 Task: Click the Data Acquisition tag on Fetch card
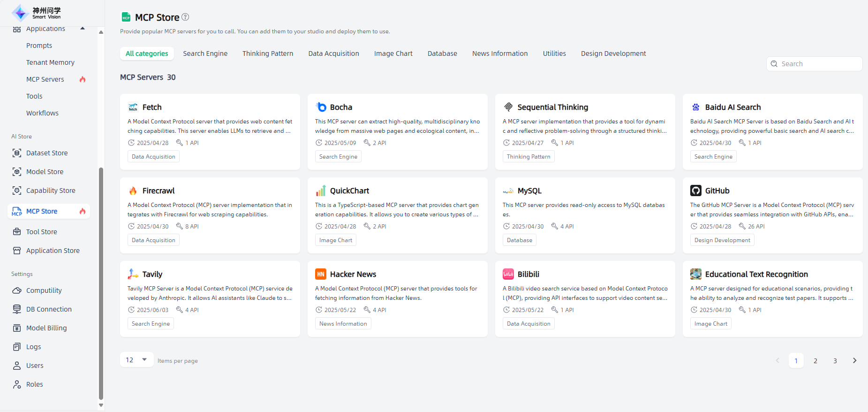click(x=153, y=157)
